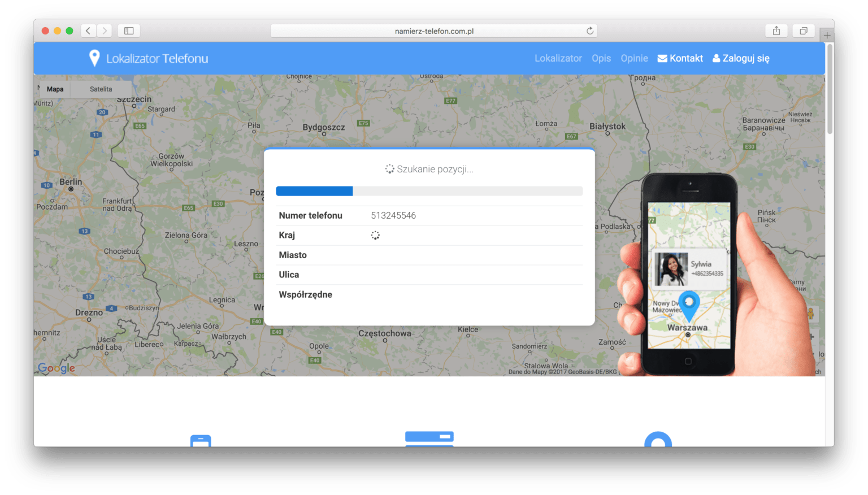Screen dimensions: 868x495
Task: Click the Kontakt envelope icon
Action: point(662,58)
